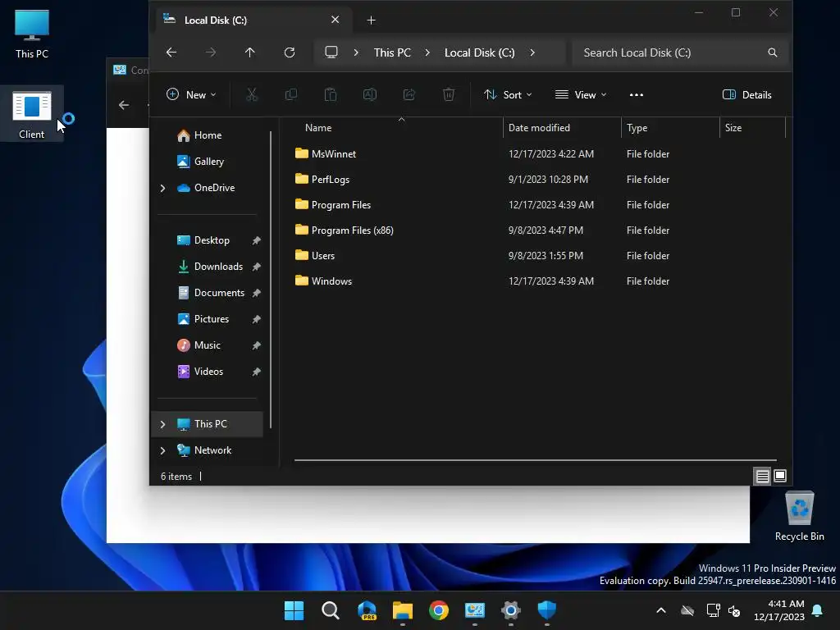
Task: Open Windows Security shield from taskbar
Action: pos(547,610)
